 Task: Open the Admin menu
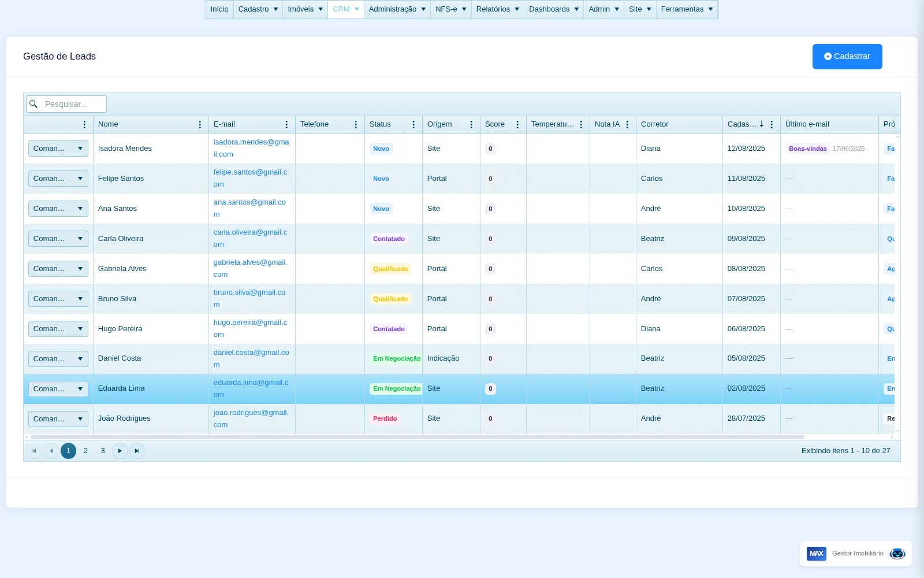tap(604, 9)
